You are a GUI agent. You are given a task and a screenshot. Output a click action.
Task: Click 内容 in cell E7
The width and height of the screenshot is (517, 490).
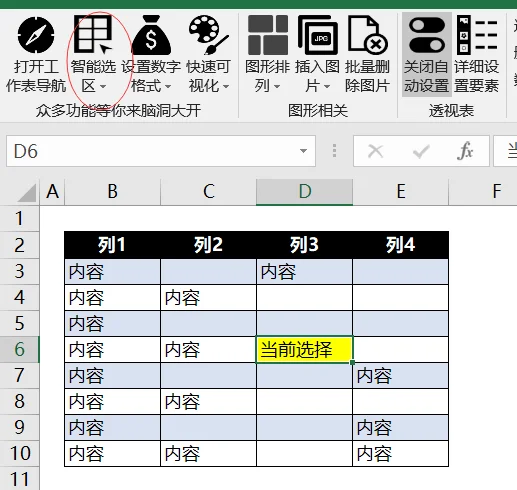click(374, 376)
